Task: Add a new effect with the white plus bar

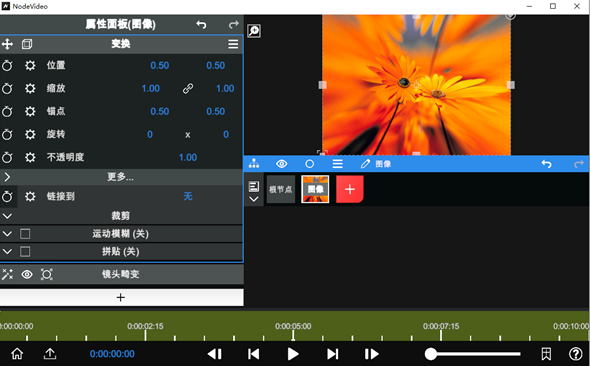Action: click(121, 298)
